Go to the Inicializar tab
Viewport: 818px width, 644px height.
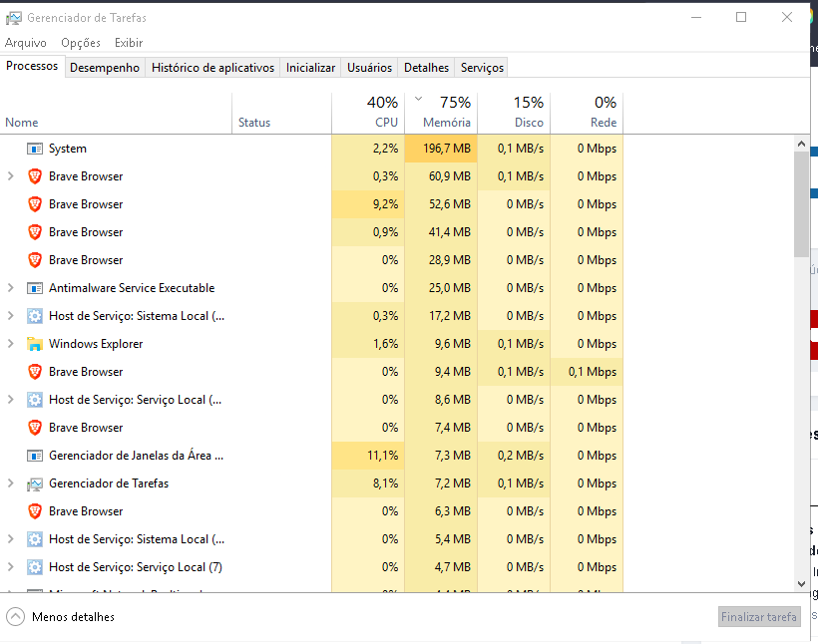pyautogui.click(x=310, y=68)
